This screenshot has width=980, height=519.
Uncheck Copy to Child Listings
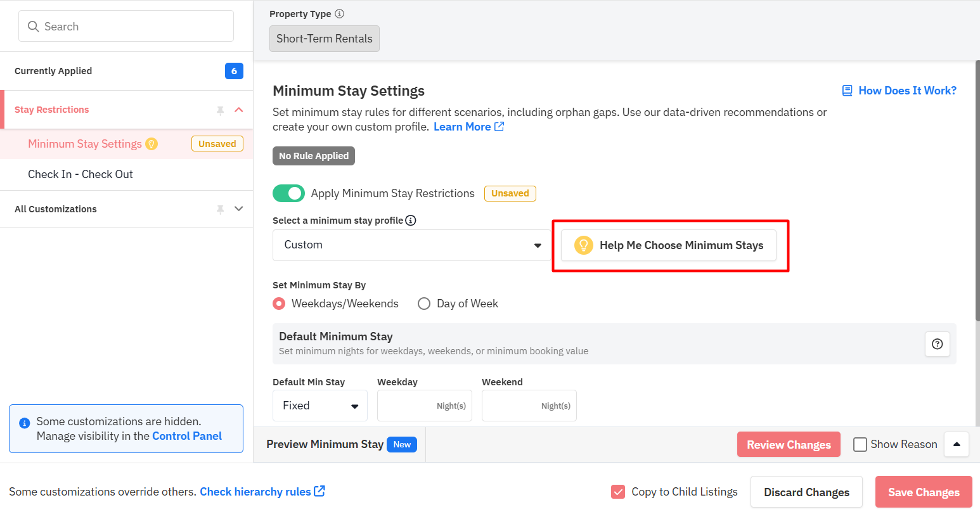(x=618, y=492)
